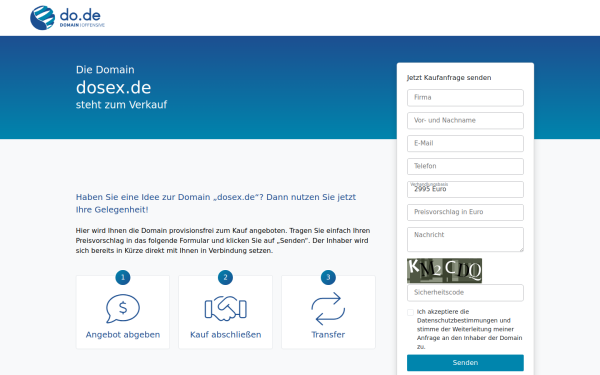
Task: Click the 'Hier wird Ihnen die Domain' paragraph
Action: click(x=223, y=241)
